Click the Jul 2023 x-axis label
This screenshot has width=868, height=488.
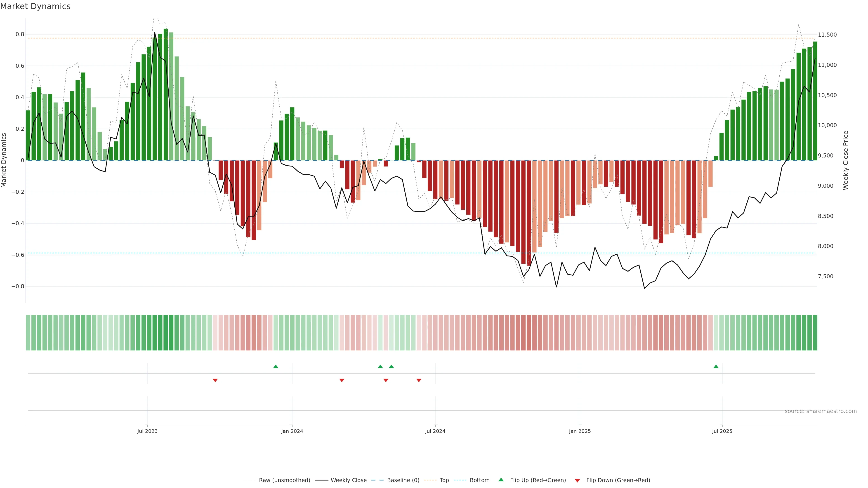pos(147,431)
